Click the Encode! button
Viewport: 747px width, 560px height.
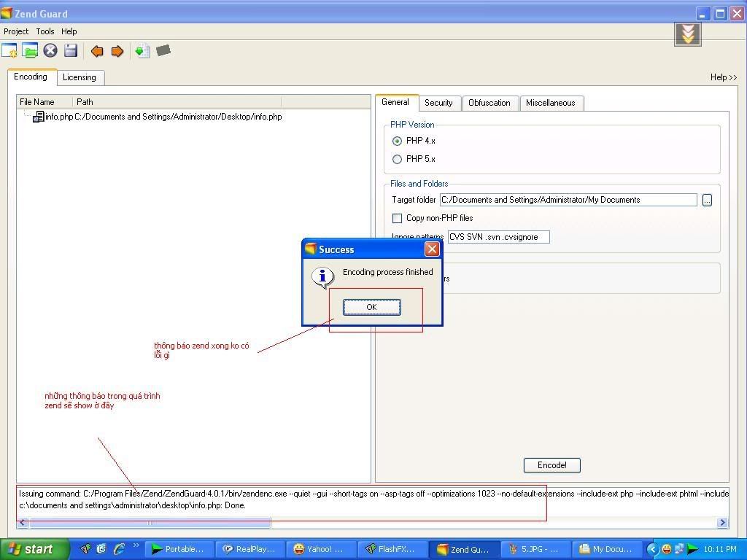551,465
